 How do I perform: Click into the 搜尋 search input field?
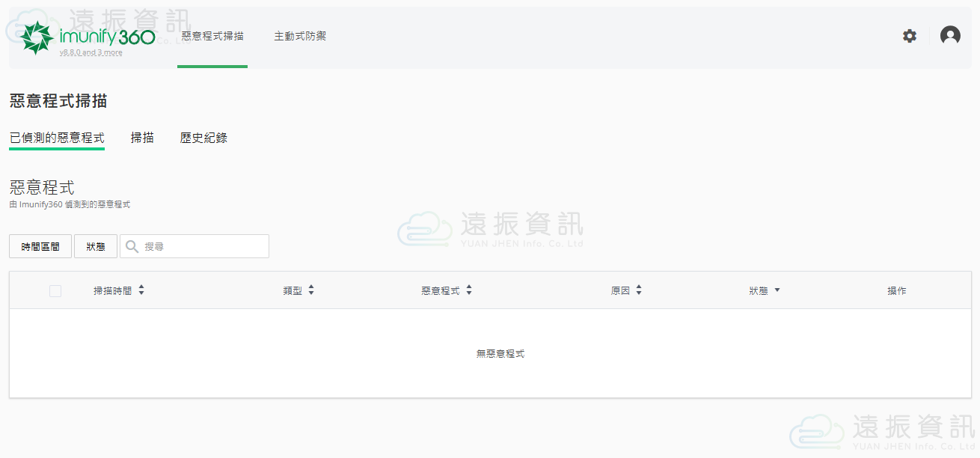[x=202, y=246]
